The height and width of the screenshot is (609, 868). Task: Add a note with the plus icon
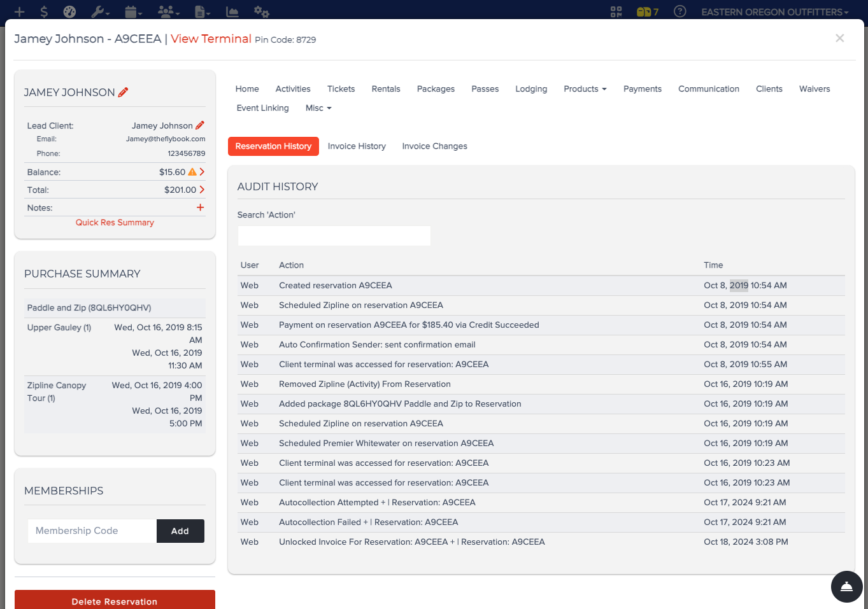[x=200, y=207]
